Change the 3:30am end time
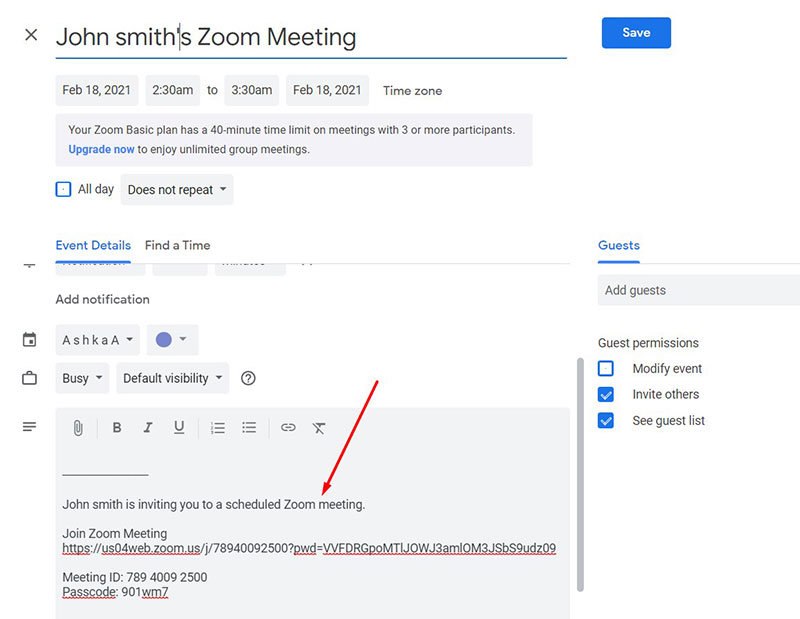 tap(252, 90)
